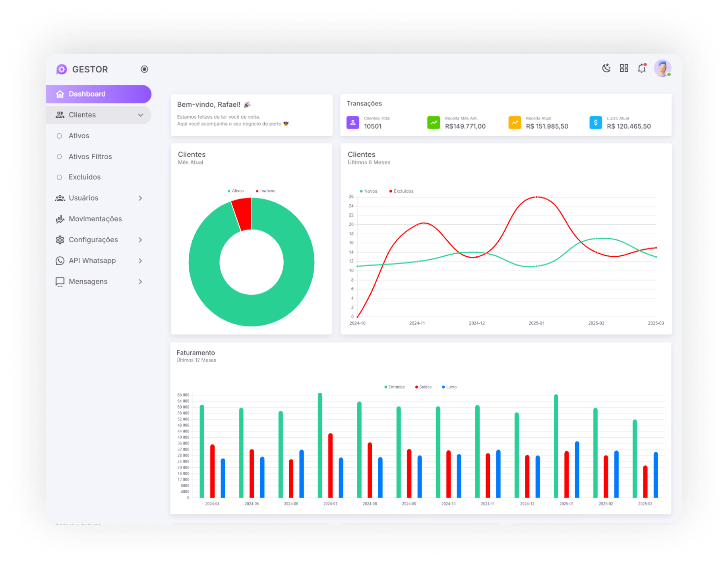Screen dimensions: 728x563
Task: Click the Configurações gear icon
Action: [x=60, y=240]
